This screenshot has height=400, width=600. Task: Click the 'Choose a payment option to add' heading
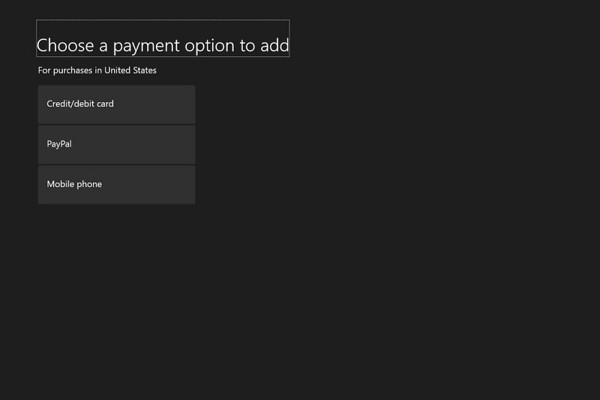[163, 46]
